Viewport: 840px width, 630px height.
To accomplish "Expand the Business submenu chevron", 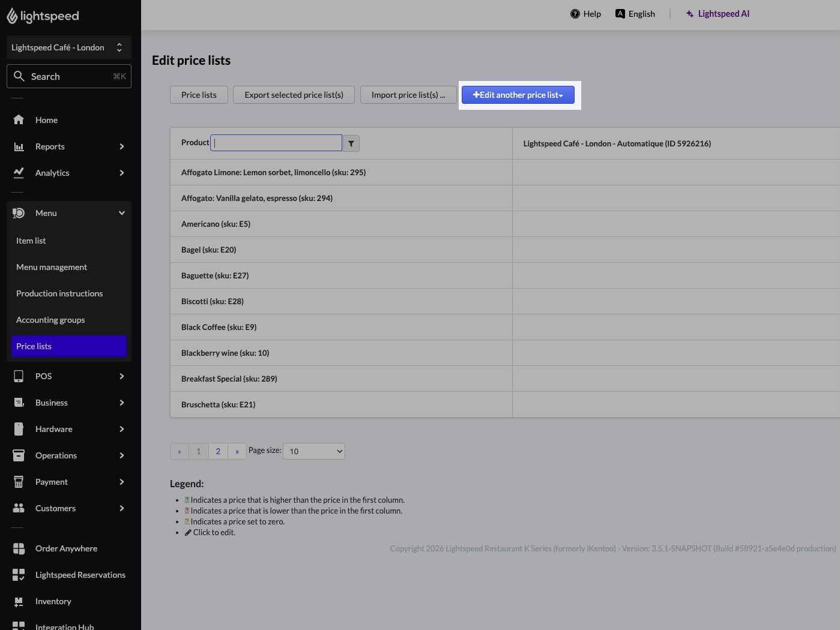I will (122, 403).
